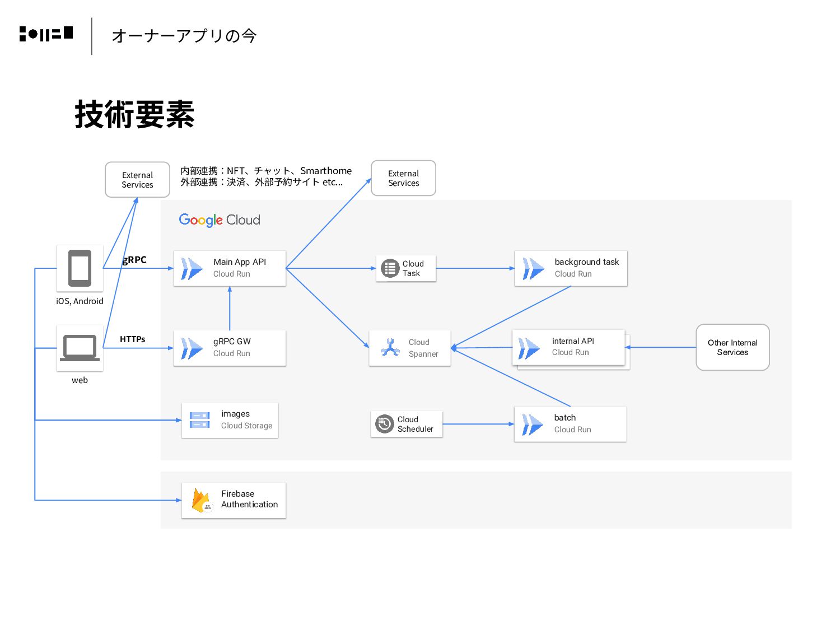Viewport: 840px width, 630px height.
Task: Click the Cloud Run icon in background task
Action: (533, 269)
